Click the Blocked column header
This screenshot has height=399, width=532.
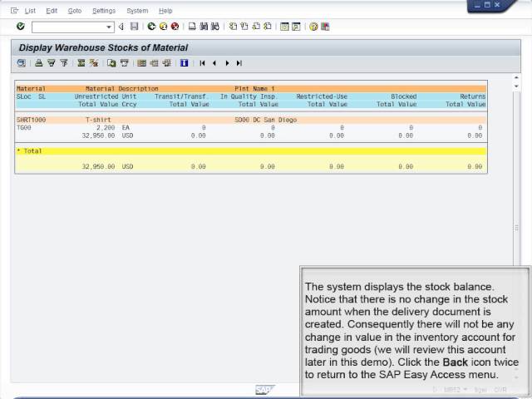[x=404, y=96]
